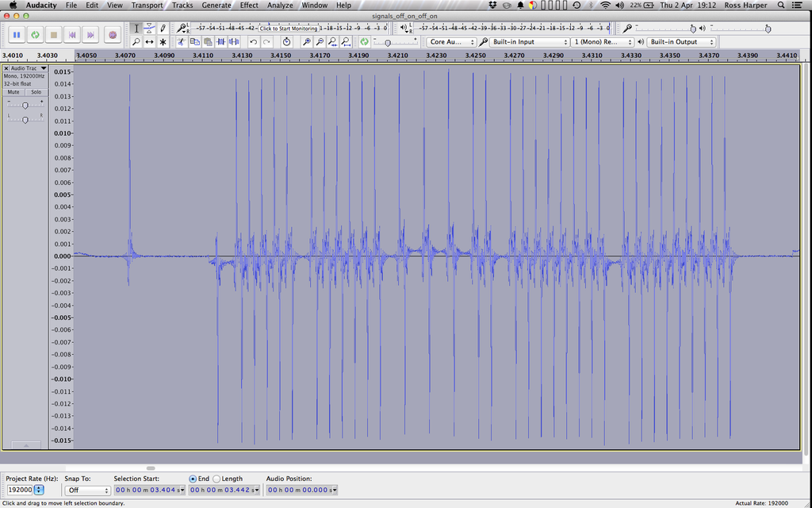Image resolution: width=812 pixels, height=508 pixels.
Task: Open the 1 (Mono) recording channels dropdown
Action: (603, 42)
